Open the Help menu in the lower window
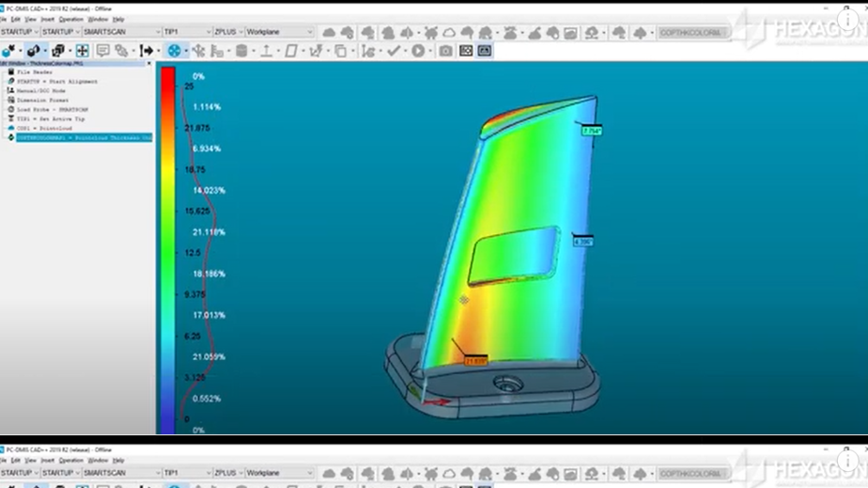 (x=118, y=461)
